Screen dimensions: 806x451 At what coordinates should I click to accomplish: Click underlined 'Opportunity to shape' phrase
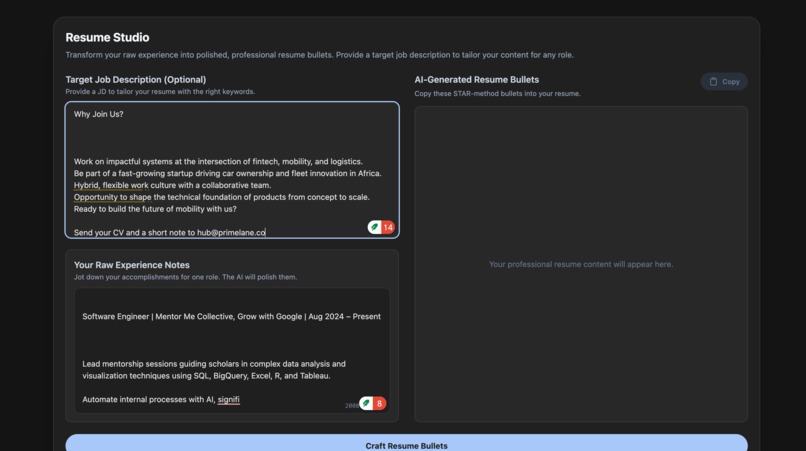tap(113, 197)
